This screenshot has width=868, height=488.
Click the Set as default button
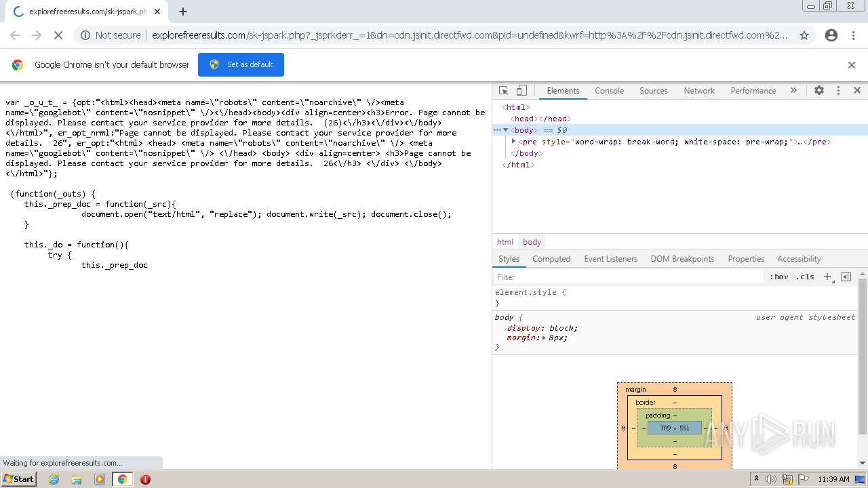point(241,64)
